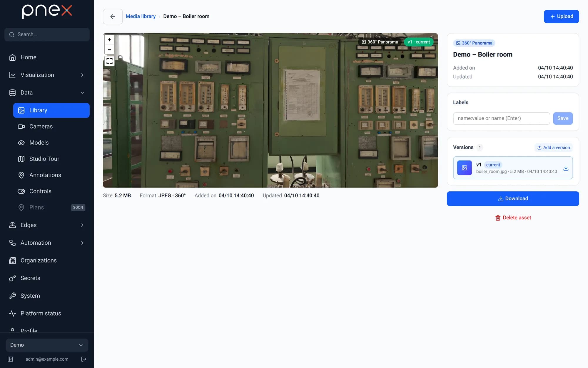Click the v1 · current green badge
The image size is (588, 368).
(419, 42)
